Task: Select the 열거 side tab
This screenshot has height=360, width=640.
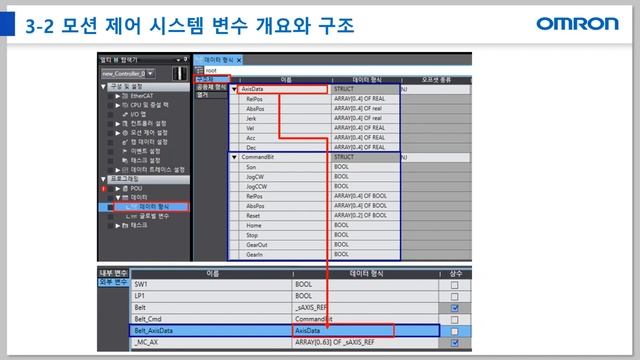Action: (211, 95)
